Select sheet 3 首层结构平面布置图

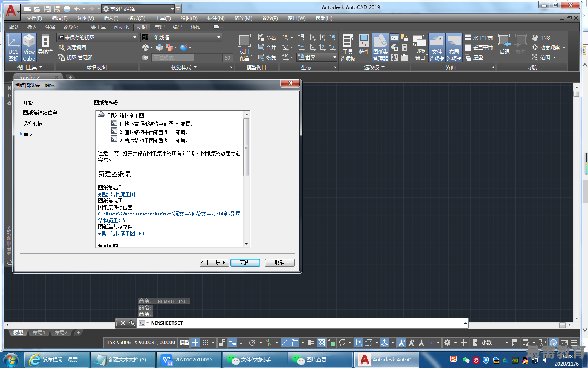(149, 140)
